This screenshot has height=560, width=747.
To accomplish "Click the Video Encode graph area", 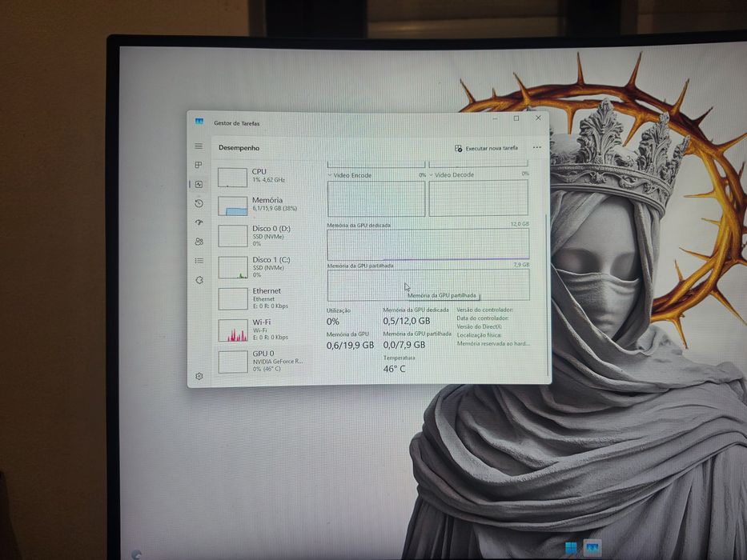I will [x=376, y=198].
